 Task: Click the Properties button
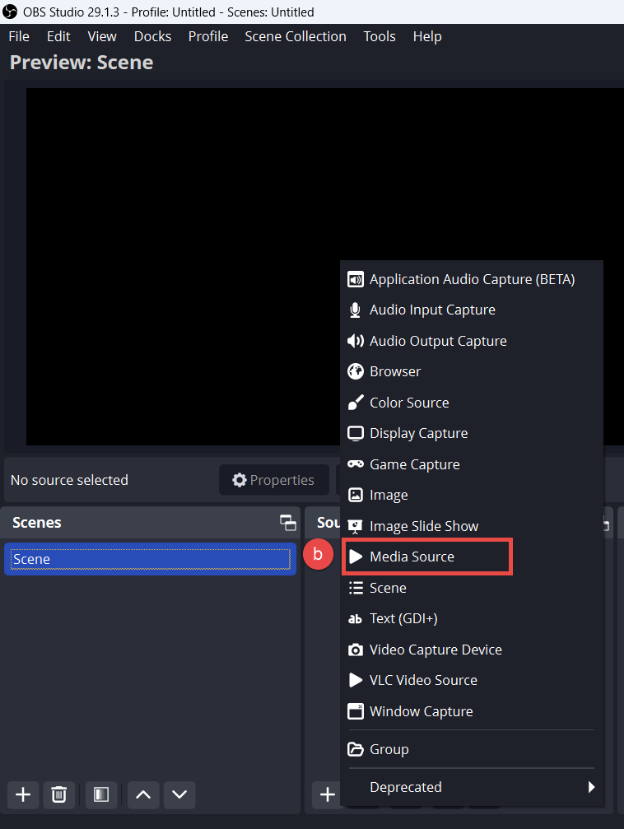273,480
